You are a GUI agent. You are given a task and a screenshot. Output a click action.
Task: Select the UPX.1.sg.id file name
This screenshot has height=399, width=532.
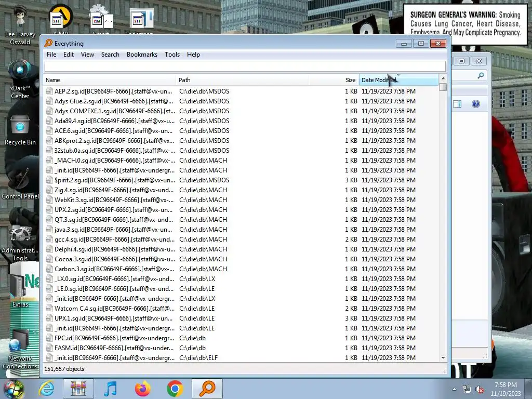point(113,318)
